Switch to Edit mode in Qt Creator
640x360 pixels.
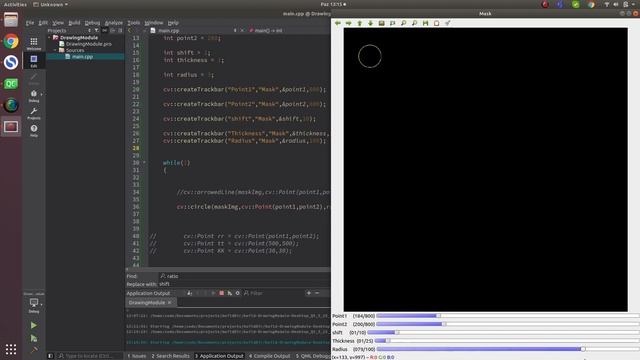34,61
